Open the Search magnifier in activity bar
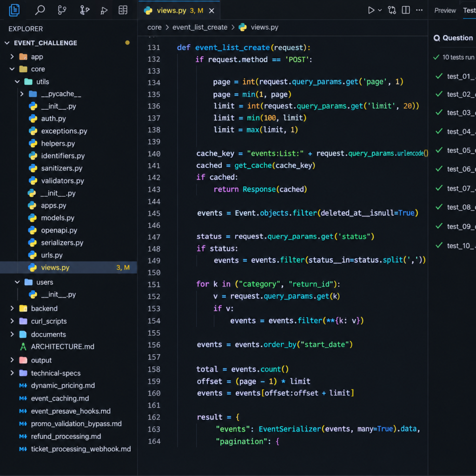This screenshot has height=476, width=476. click(40, 10)
